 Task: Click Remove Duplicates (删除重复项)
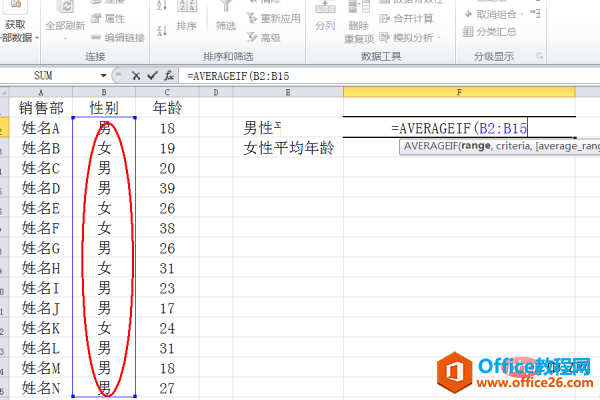[359, 22]
